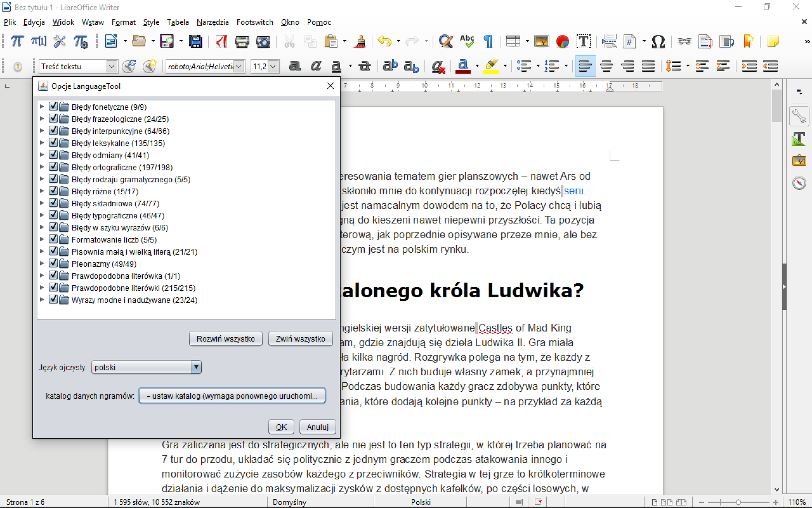This screenshot has width=812, height=508.
Task: Click Zwiń wszystko button
Action: click(300, 339)
